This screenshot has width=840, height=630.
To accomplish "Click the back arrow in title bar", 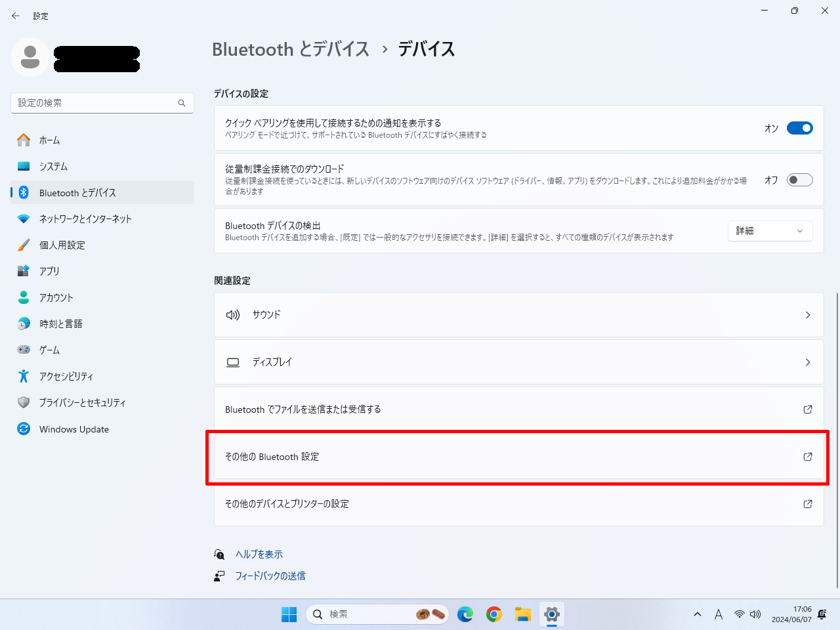I will [16, 16].
